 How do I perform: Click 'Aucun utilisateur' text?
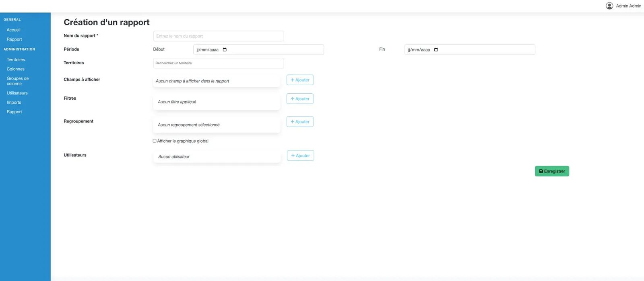tap(174, 156)
